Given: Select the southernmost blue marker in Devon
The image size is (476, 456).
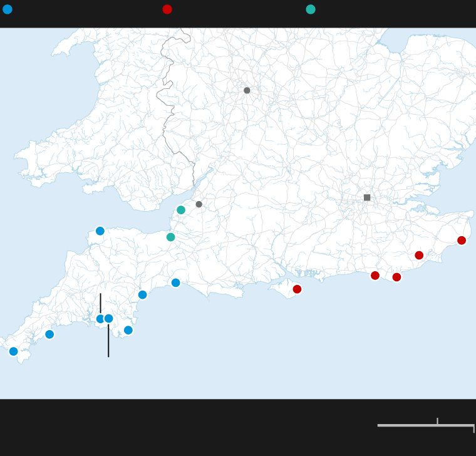Looking at the screenshot, I should [128, 330].
